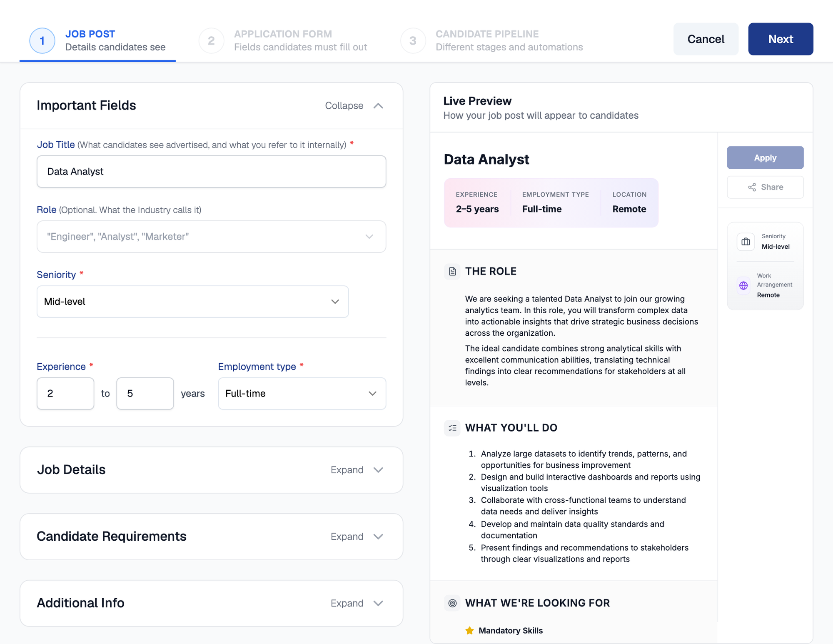Click the Data Analyst heading in Live Preview
The width and height of the screenshot is (833, 644).
tap(486, 160)
